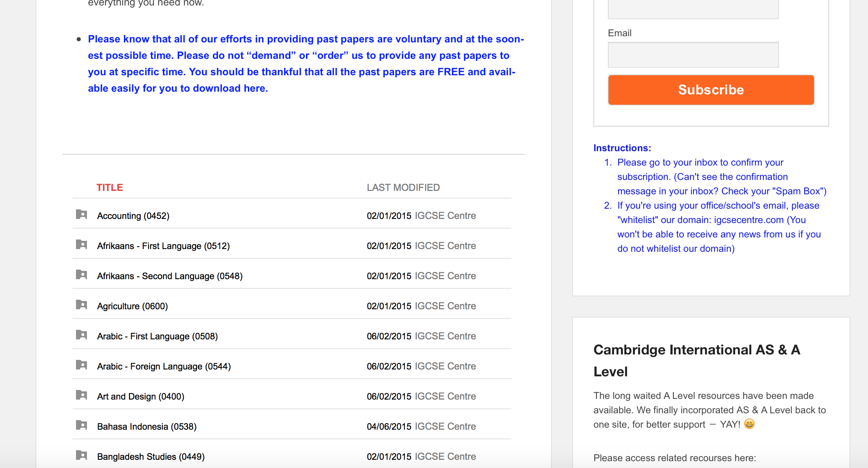Click the folder icon beside Arabic - Foreign Language

(x=81, y=365)
